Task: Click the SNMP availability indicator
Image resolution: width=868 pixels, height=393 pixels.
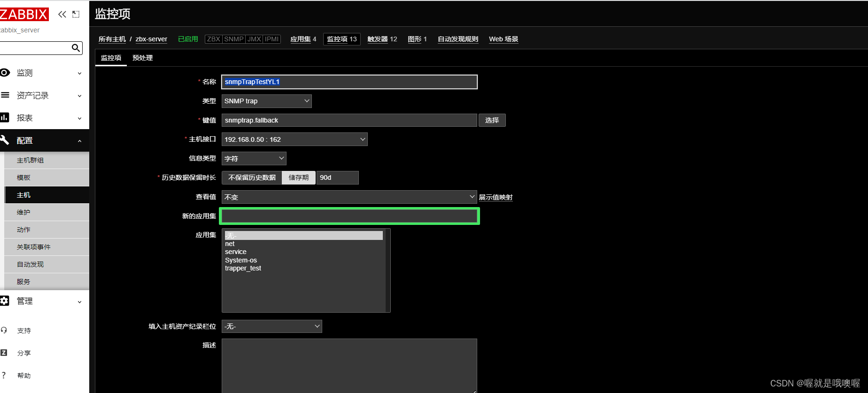Action: point(234,39)
